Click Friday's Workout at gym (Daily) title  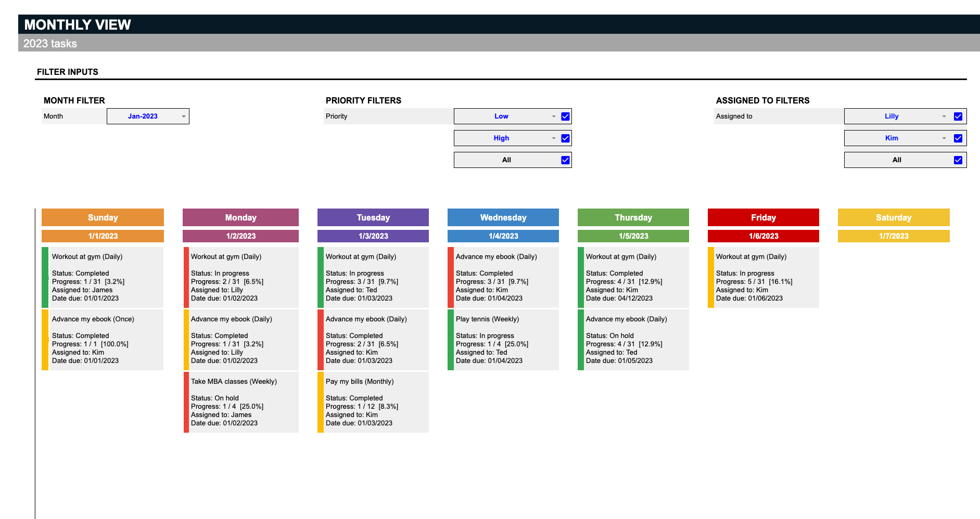pos(751,256)
